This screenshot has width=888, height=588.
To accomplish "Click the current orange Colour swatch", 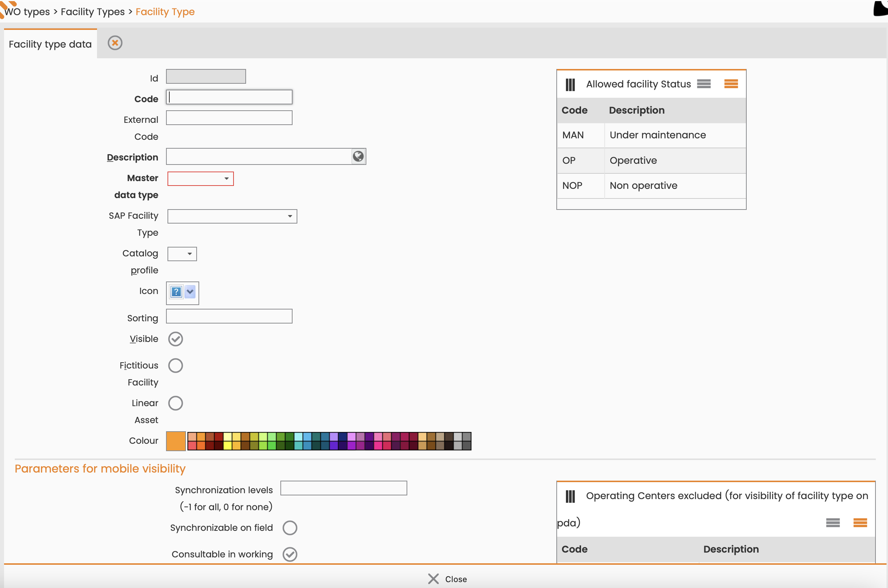I will [x=176, y=441].
